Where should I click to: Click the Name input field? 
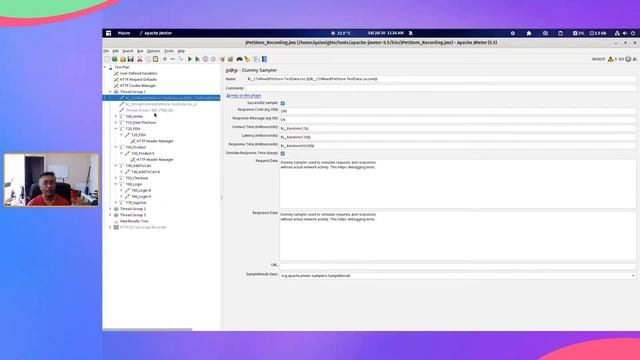point(441,79)
